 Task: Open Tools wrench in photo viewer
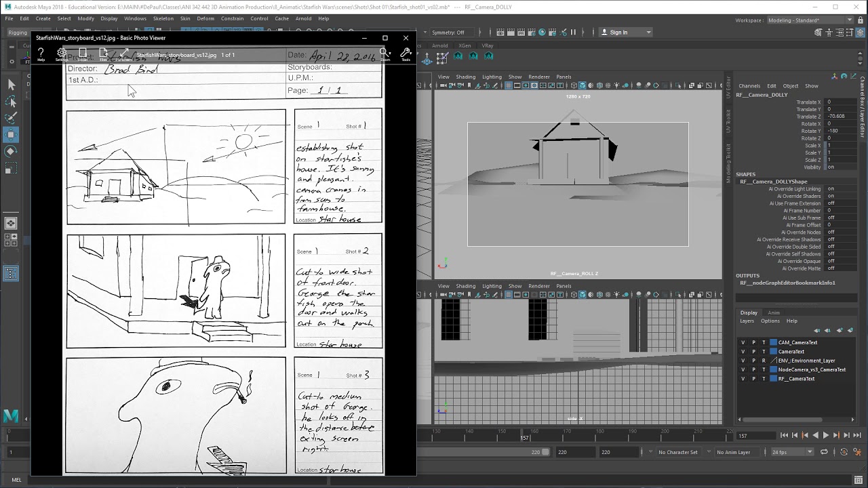pyautogui.click(x=406, y=54)
